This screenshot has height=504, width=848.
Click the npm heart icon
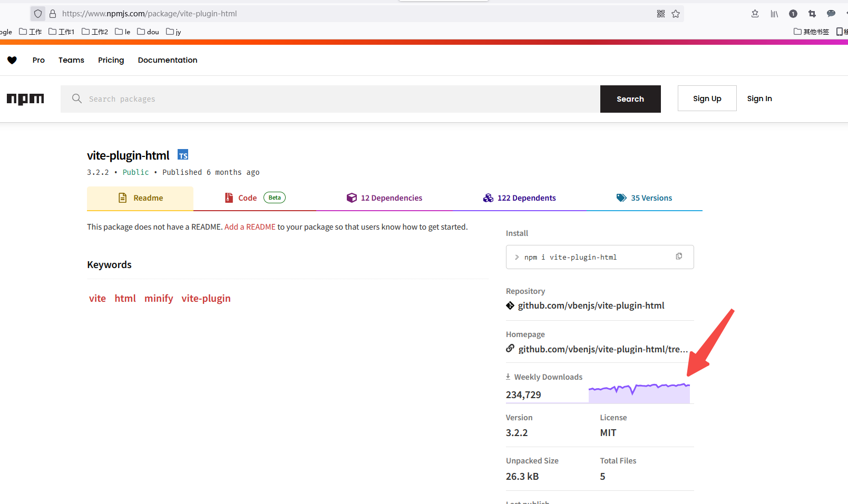[x=12, y=60]
